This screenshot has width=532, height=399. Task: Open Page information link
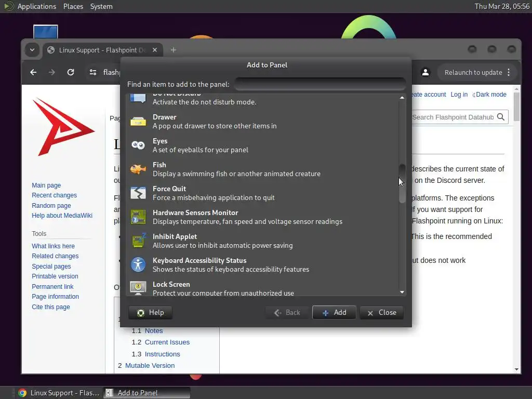point(55,297)
